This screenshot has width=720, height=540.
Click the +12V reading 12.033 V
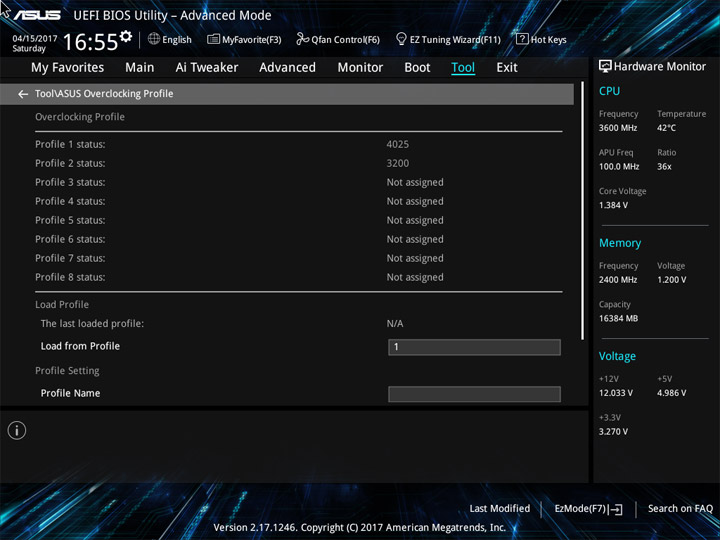pyautogui.click(x=616, y=393)
